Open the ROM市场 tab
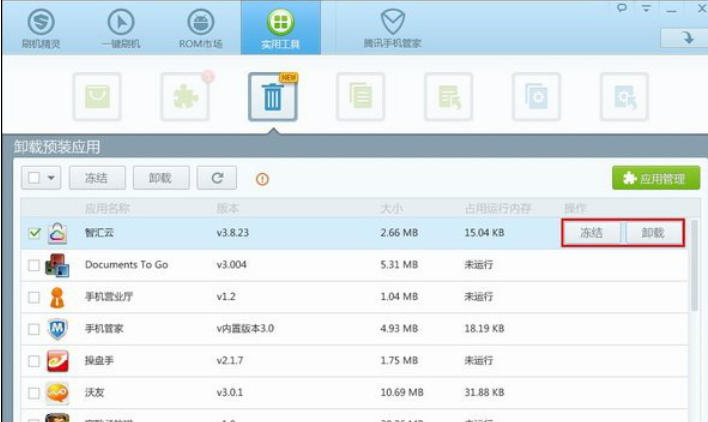Viewport: 708px width, 422px height. tap(199, 28)
